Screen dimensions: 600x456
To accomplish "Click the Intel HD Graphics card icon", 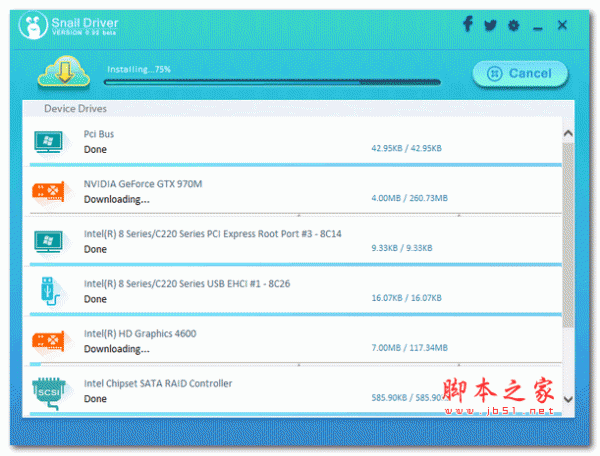I will 48,341.
